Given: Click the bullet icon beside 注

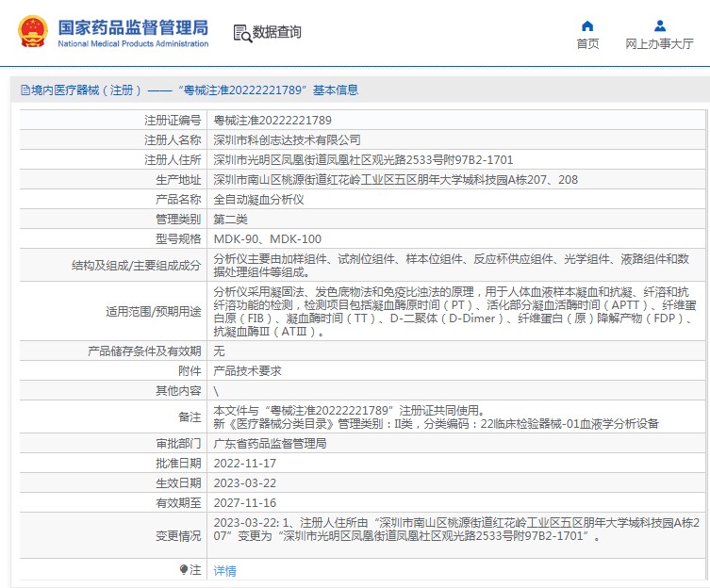Looking at the screenshot, I should pos(184,569).
